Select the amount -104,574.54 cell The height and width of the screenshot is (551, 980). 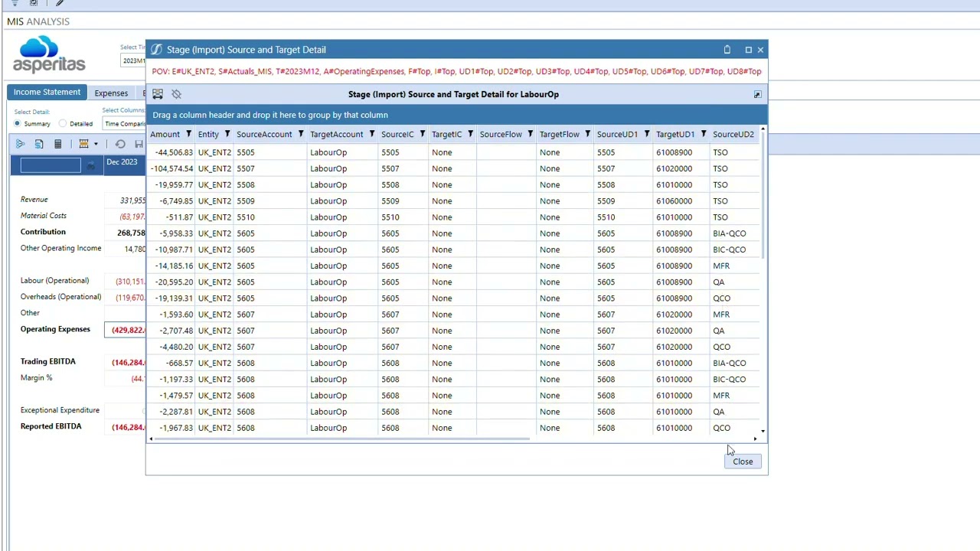tap(171, 168)
